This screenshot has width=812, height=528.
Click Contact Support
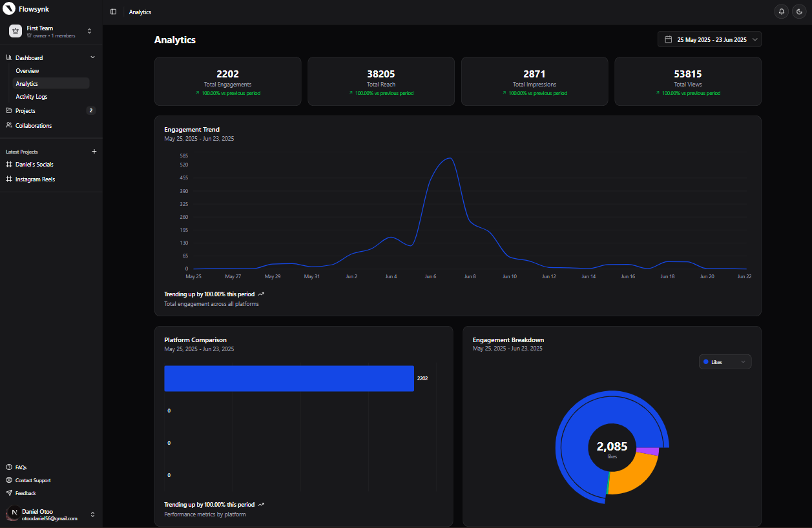click(x=29, y=480)
